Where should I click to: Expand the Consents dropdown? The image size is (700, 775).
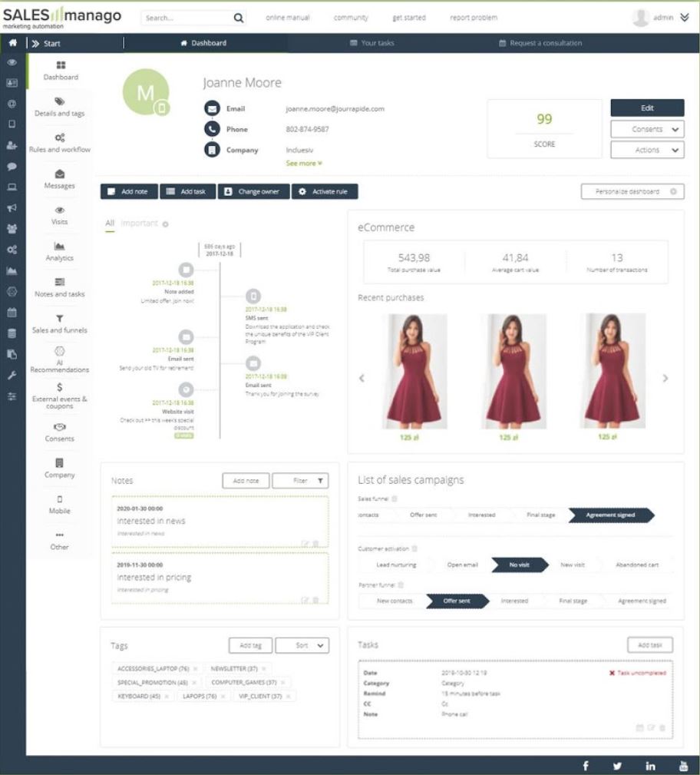point(647,129)
